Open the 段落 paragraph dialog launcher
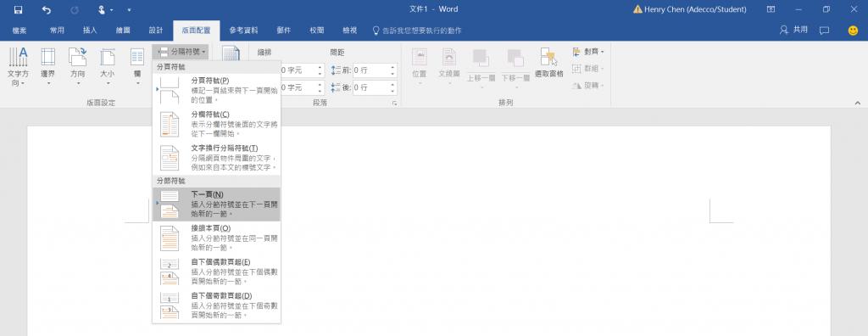 (x=395, y=104)
